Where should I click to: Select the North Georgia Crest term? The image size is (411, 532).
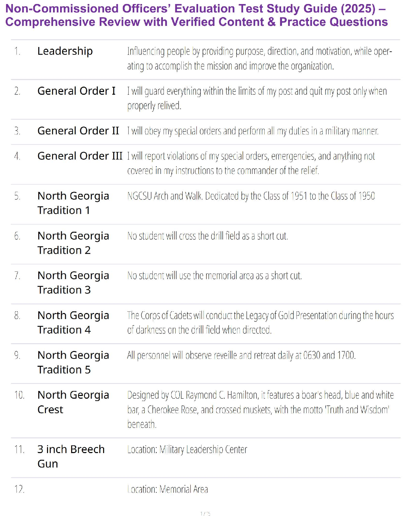click(x=73, y=402)
